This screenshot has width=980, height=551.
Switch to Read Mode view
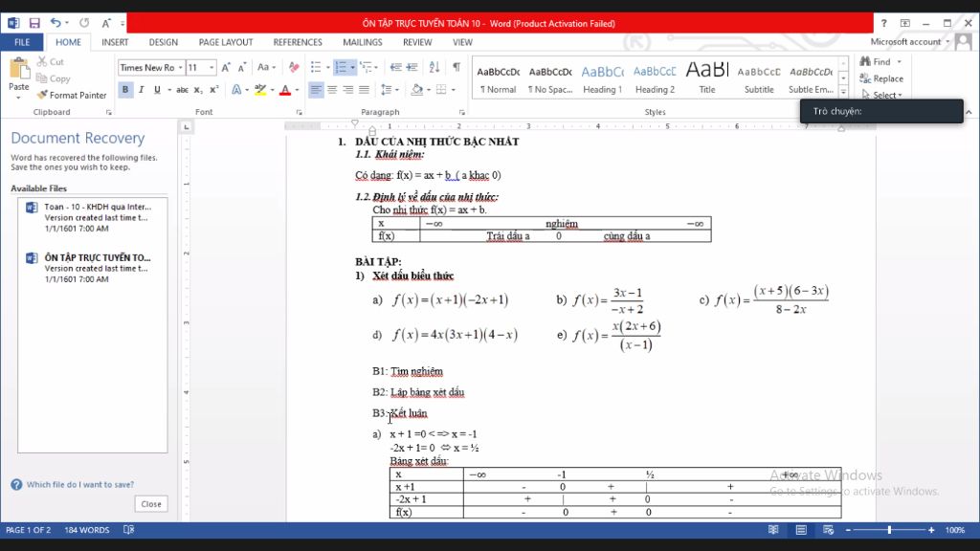(773, 530)
